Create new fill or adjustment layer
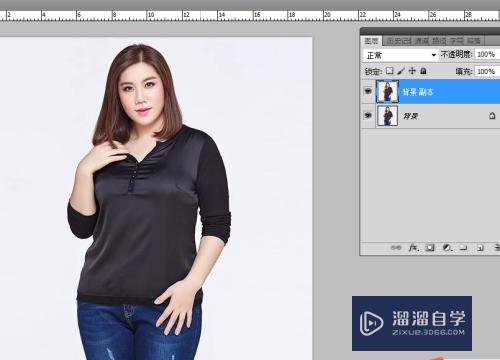This screenshot has height=360, width=500. [447, 248]
